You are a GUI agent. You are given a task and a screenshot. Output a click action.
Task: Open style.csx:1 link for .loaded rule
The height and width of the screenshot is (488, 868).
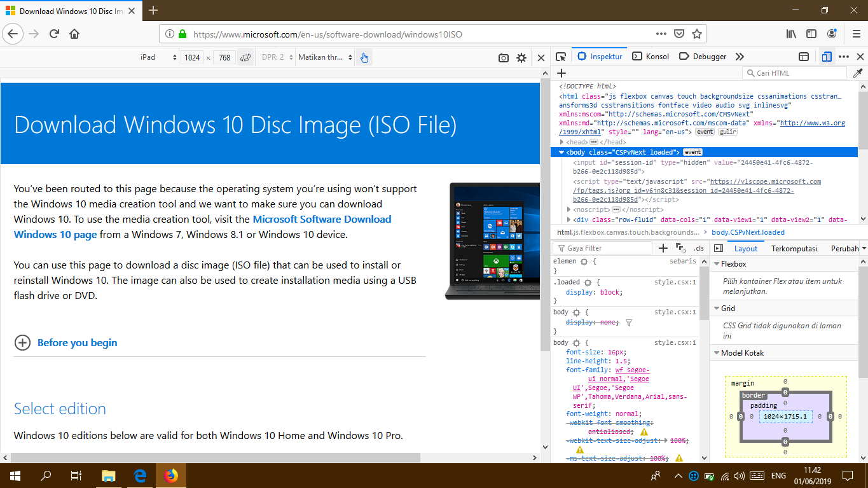(x=675, y=282)
